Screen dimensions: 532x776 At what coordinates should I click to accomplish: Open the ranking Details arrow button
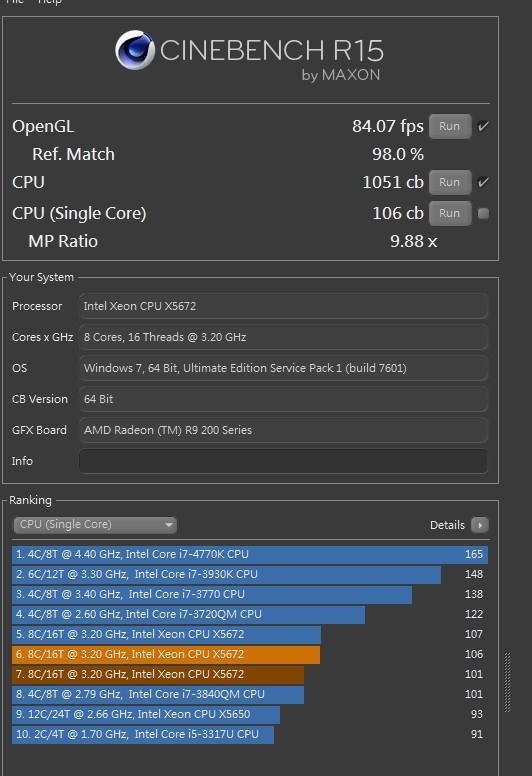[x=480, y=525]
